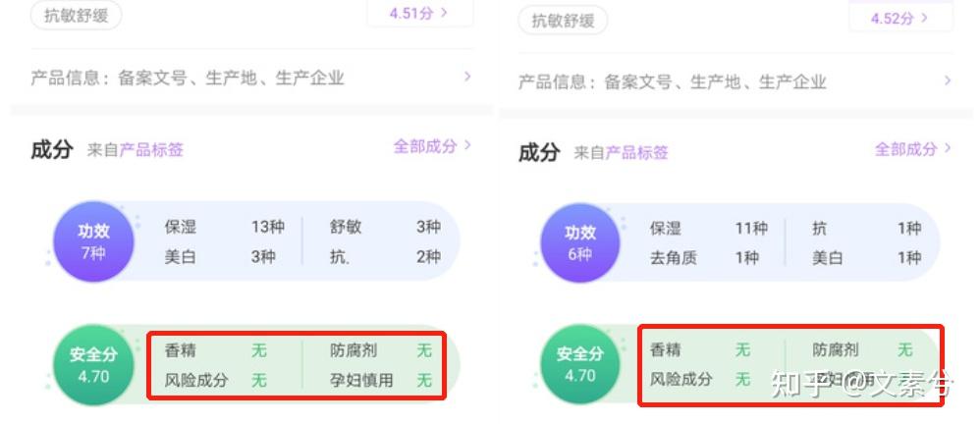
Task: Click left 产品标签 purple link
Action: click(151, 150)
